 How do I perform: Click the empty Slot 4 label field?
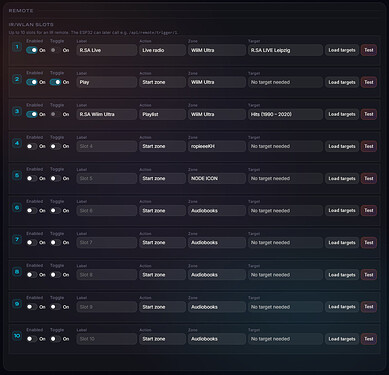(x=107, y=146)
